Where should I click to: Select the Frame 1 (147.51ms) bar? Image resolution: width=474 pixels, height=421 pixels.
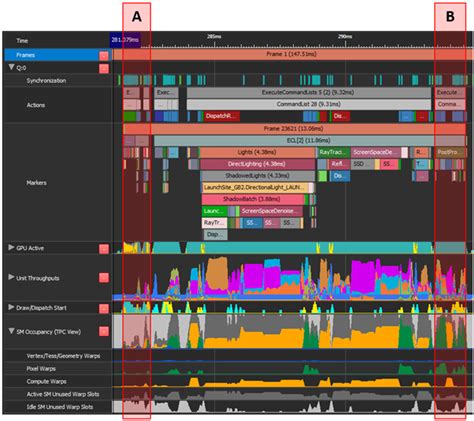(292, 54)
